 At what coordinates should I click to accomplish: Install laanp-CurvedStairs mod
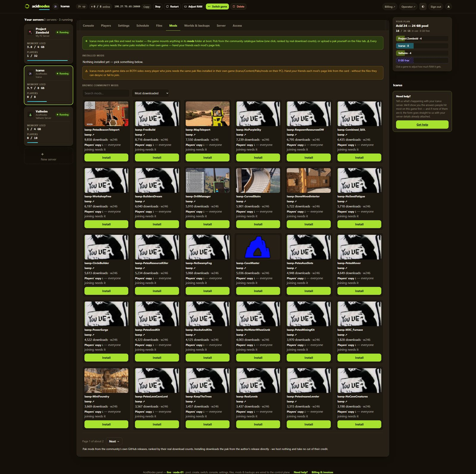point(258,224)
